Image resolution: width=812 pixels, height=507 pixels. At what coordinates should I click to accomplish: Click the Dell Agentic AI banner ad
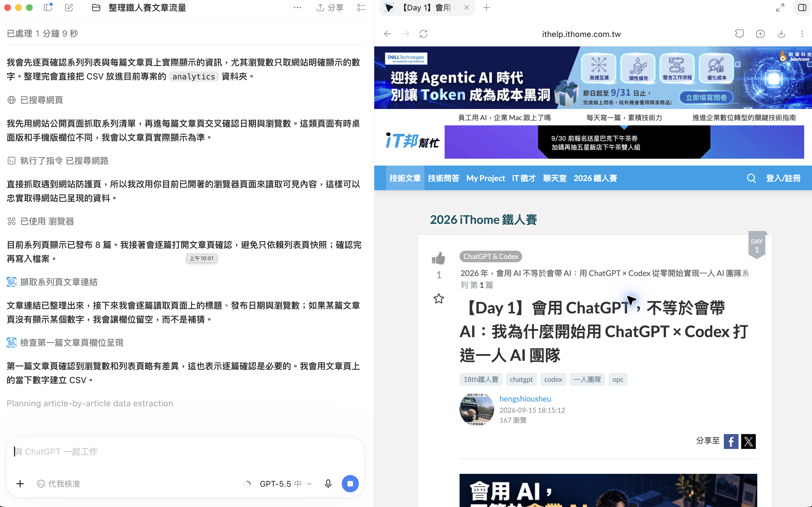tap(593, 77)
